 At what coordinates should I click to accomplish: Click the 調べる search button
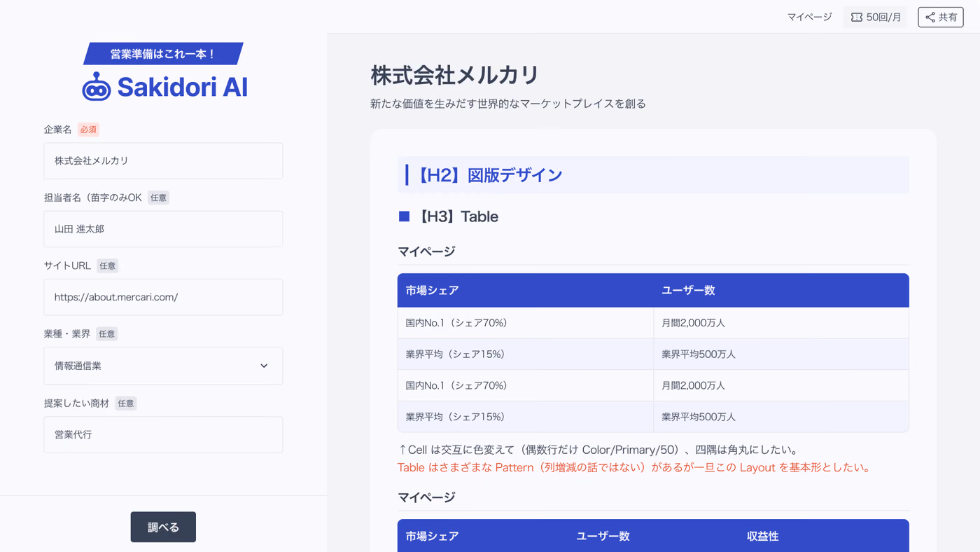163,527
